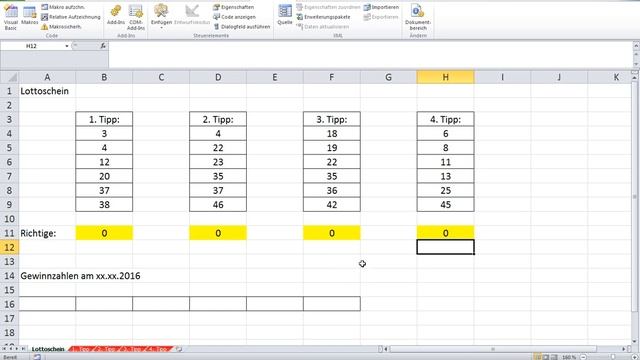Click the Name Box showing H12
Viewport: 640px width, 360px height.
coord(32,46)
